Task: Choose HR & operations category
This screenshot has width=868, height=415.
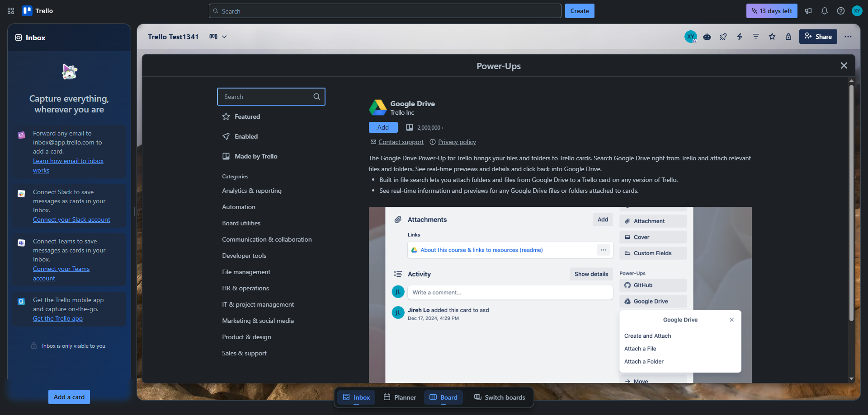Action: point(245,288)
